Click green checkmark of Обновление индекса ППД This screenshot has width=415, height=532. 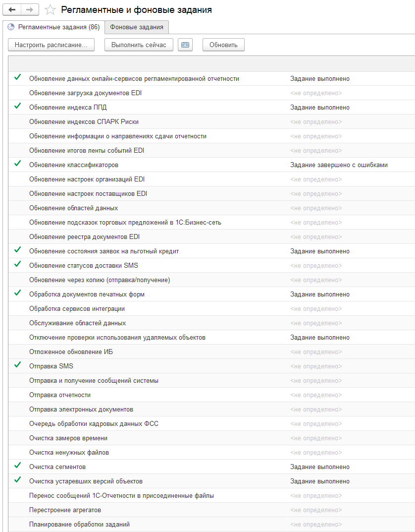pyautogui.click(x=18, y=106)
